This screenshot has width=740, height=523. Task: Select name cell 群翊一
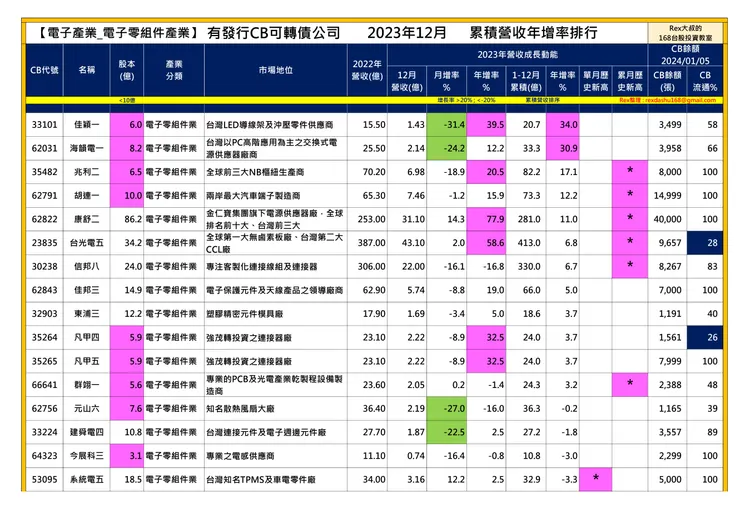(87, 385)
